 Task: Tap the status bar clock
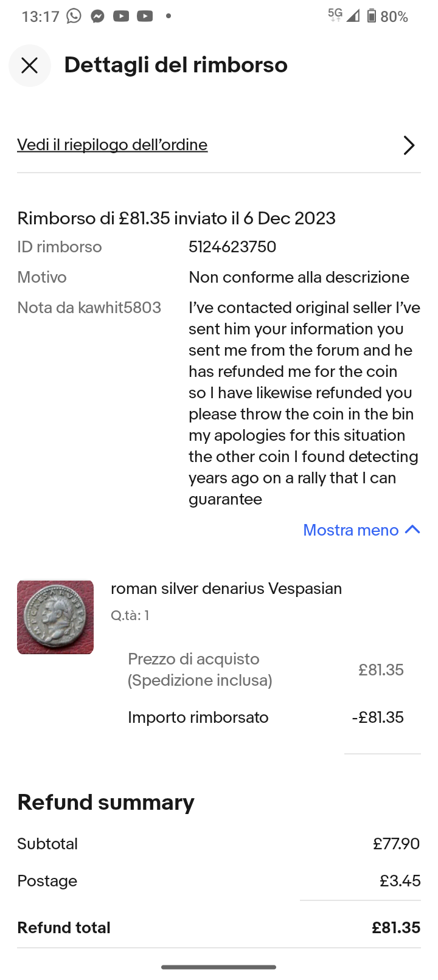(x=40, y=16)
